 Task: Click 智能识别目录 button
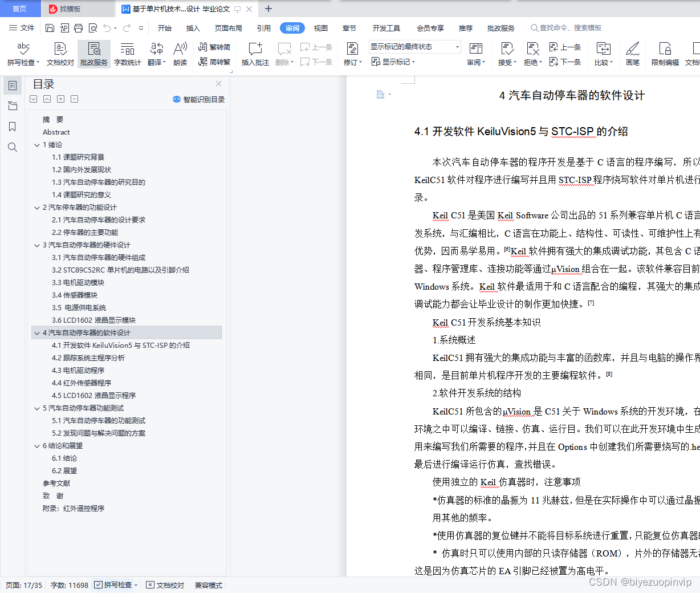(198, 99)
